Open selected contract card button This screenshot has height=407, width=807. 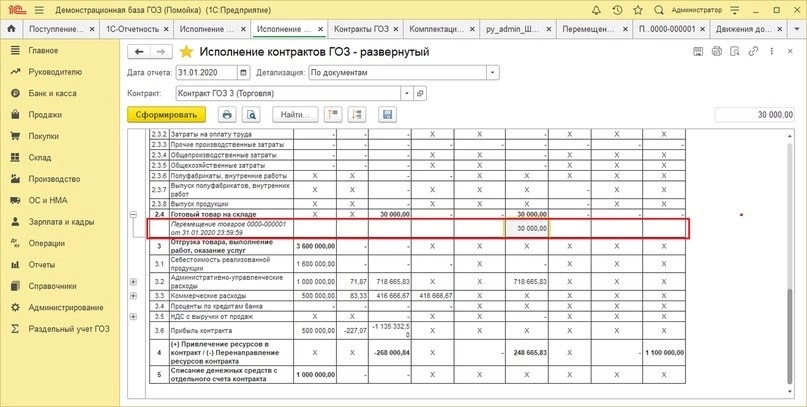click(x=420, y=94)
